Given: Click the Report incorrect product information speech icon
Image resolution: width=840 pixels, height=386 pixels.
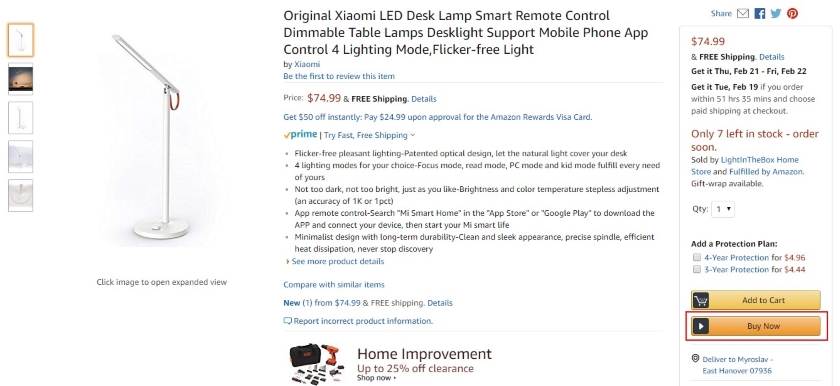Looking at the screenshot, I should coord(288,321).
